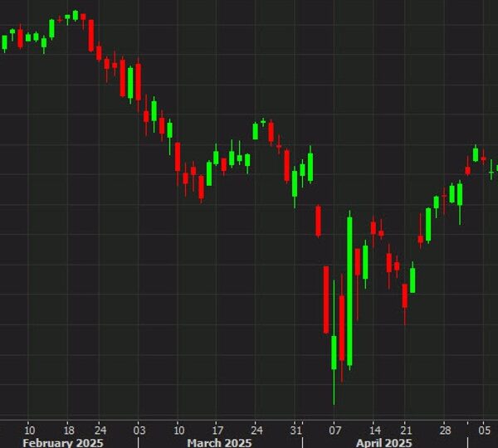Image resolution: width=498 pixels, height=448 pixels.
Task: Click the 07 date tick in April
Action: coord(335,430)
